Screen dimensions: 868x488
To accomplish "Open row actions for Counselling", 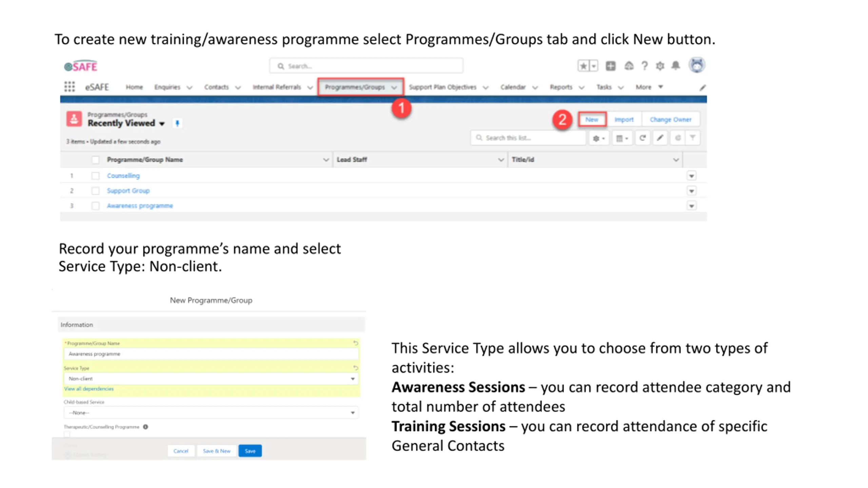I will [x=691, y=176].
